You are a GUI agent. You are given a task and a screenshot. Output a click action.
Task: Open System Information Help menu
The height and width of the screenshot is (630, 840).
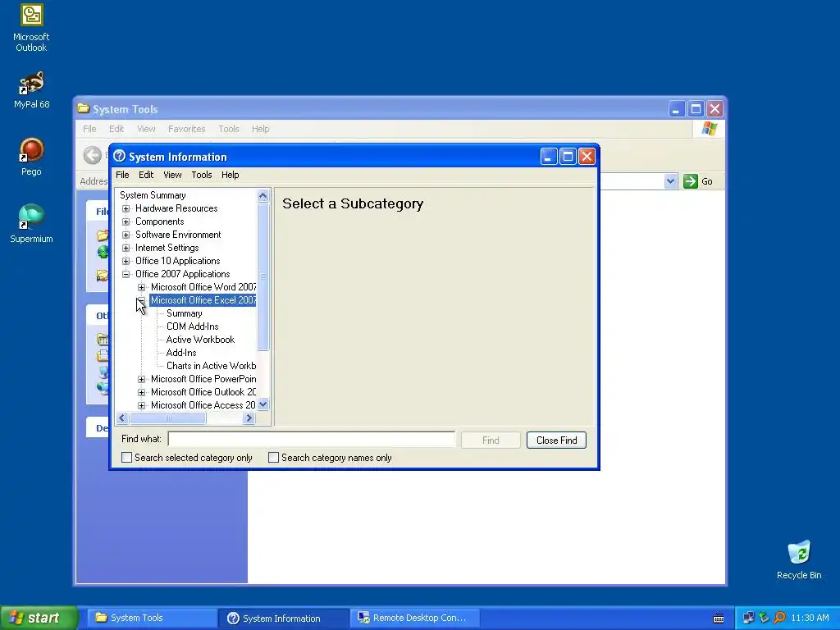point(230,175)
